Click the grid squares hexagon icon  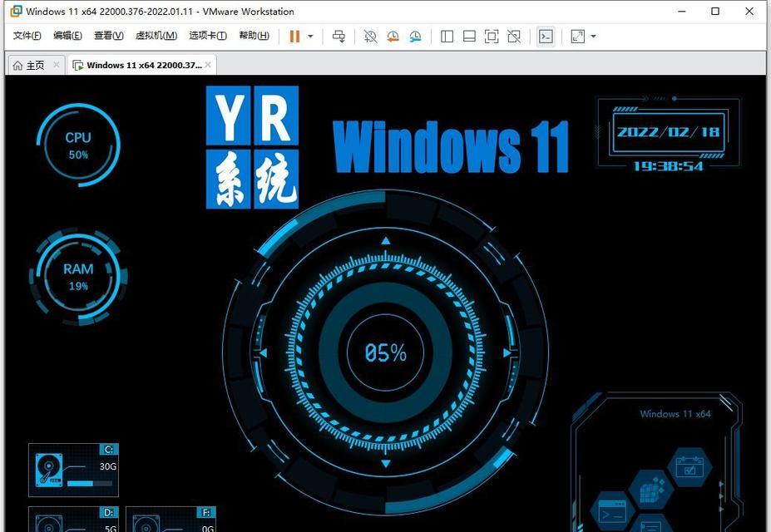[651, 490]
